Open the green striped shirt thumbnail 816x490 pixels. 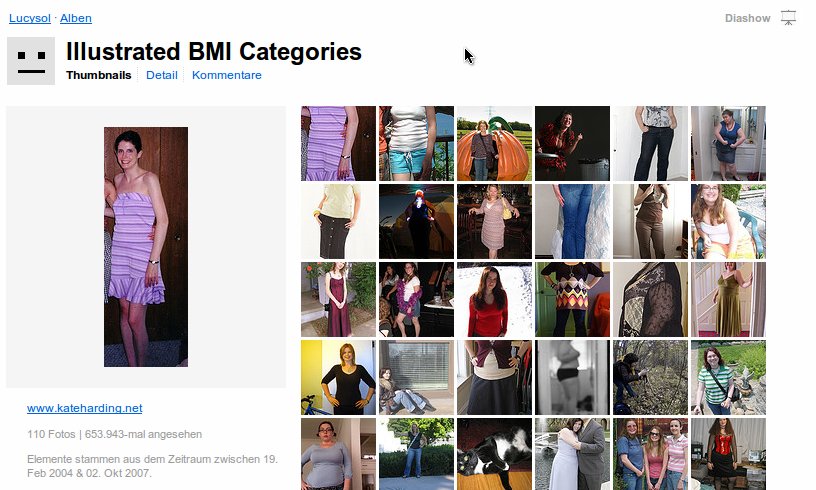coord(729,378)
